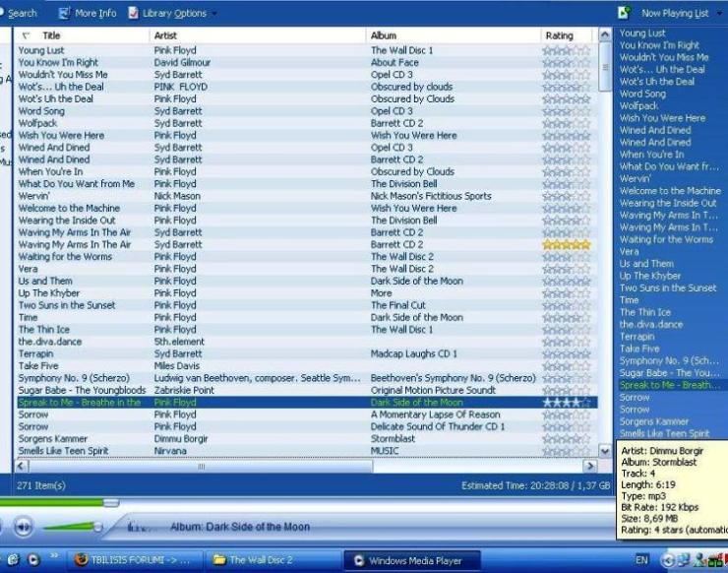Select Wouldn't You Miss Me track
728x573 pixels.
(x=306, y=75)
